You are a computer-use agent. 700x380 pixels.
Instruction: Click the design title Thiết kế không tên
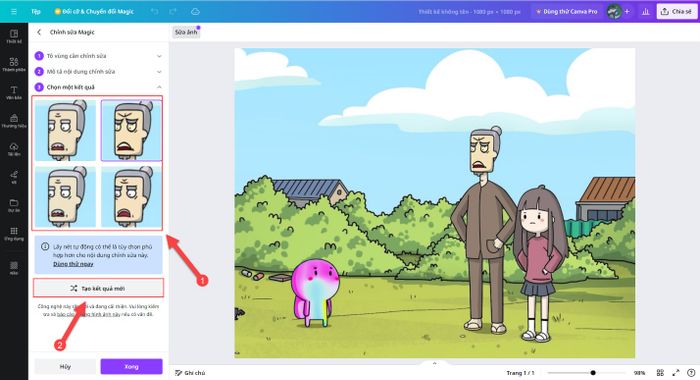[x=470, y=12]
